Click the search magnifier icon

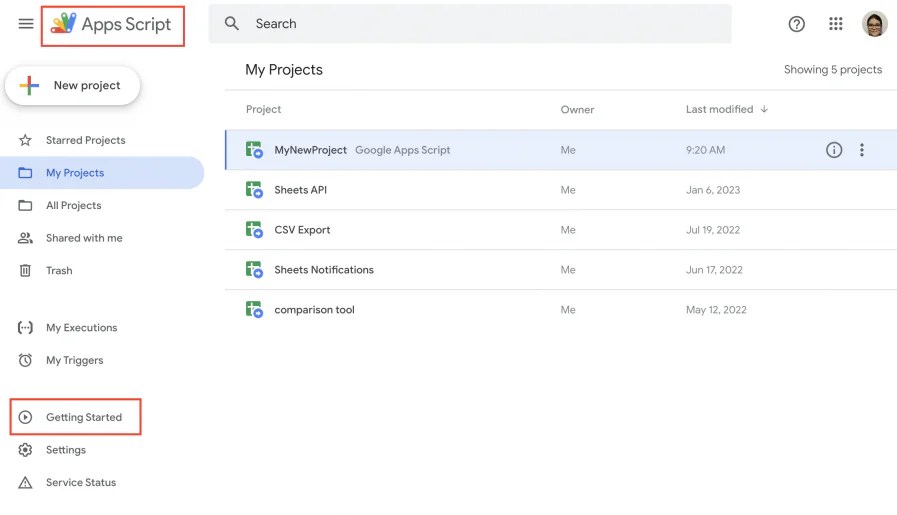(232, 24)
